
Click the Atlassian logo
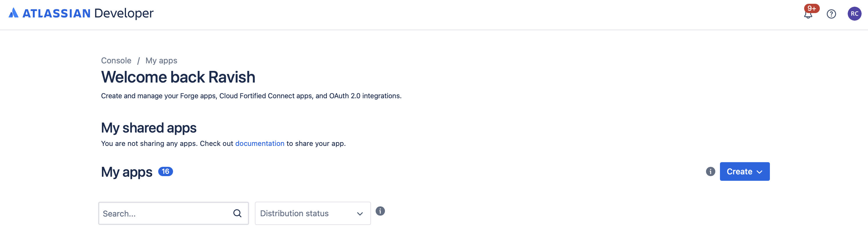[14, 13]
